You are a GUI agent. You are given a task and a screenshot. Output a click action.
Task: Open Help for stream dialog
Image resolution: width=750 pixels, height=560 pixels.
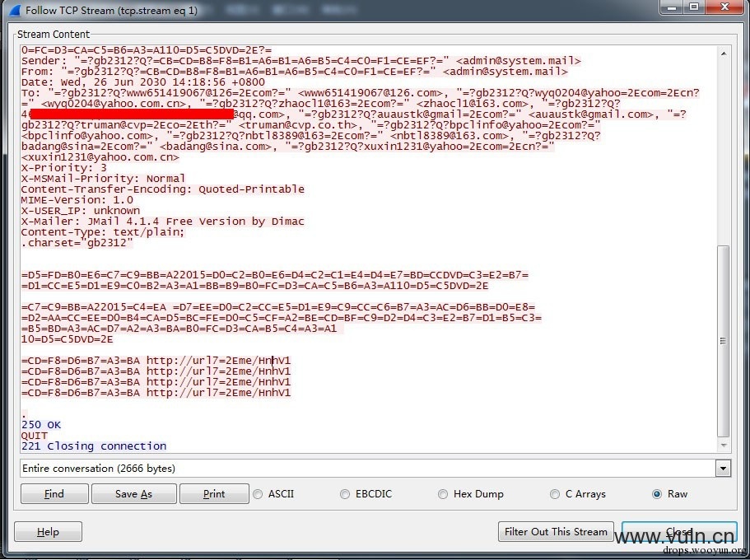point(48,532)
